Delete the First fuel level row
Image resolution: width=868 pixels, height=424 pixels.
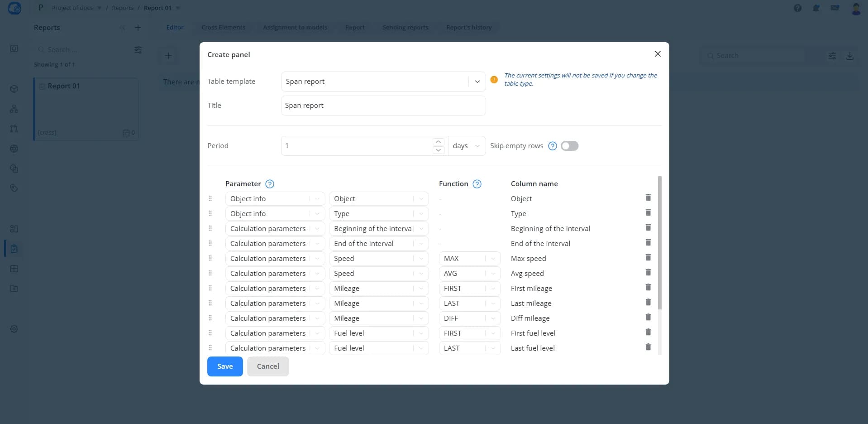[648, 332]
